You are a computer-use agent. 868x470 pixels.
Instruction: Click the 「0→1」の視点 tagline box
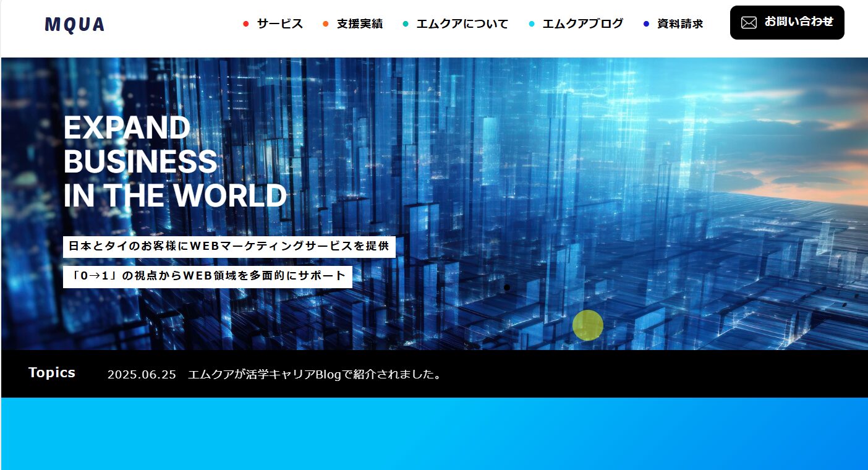207,276
